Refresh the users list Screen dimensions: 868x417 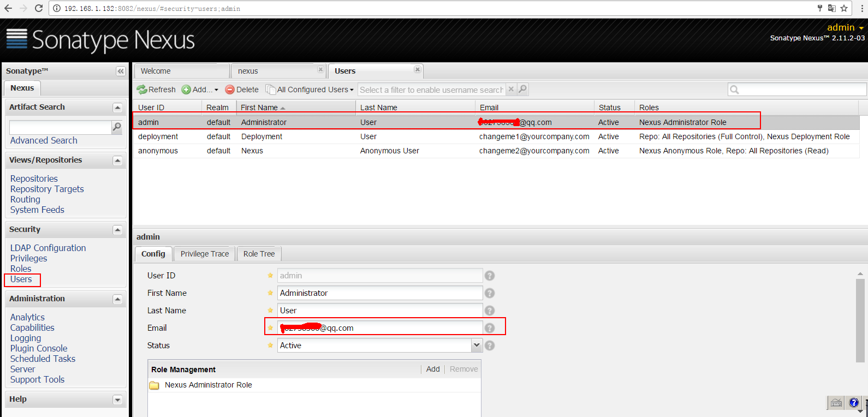point(156,90)
